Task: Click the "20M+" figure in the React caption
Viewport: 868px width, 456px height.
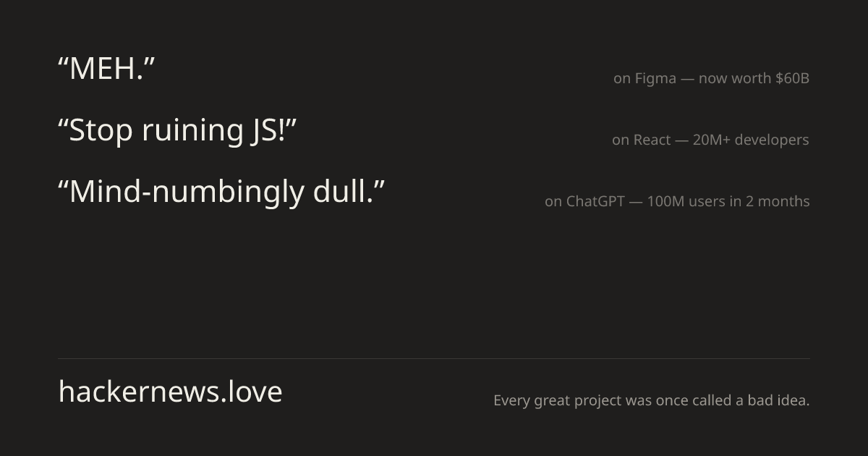Action: point(711,140)
